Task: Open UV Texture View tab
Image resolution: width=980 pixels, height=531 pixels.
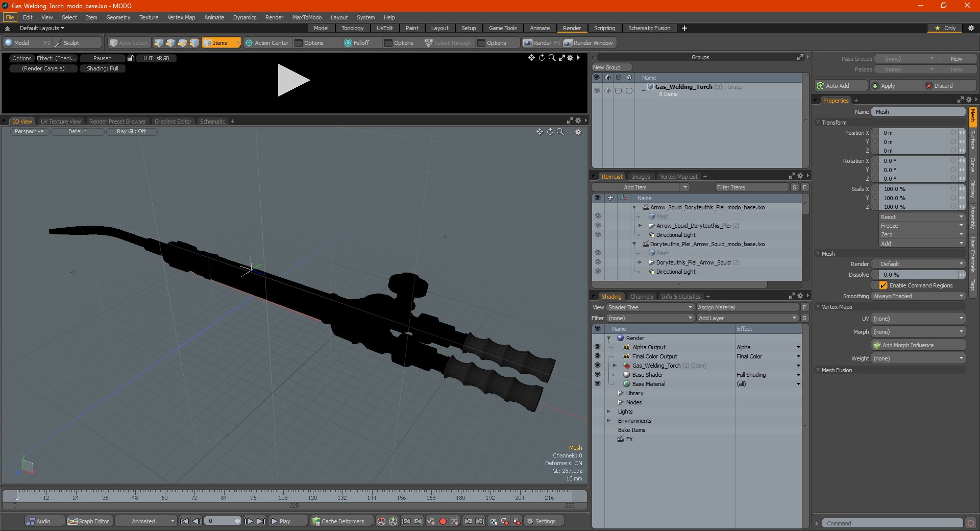Action: coord(61,122)
